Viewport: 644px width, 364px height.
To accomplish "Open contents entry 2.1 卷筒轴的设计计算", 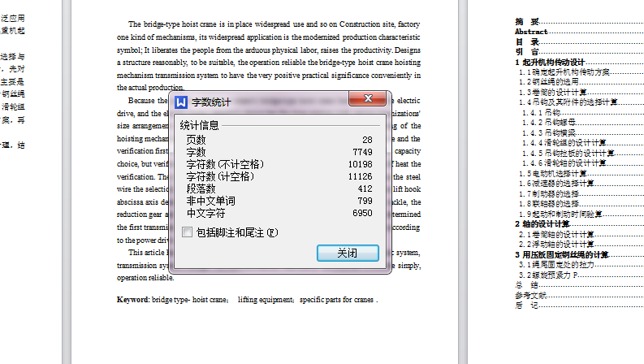I will point(581,234).
